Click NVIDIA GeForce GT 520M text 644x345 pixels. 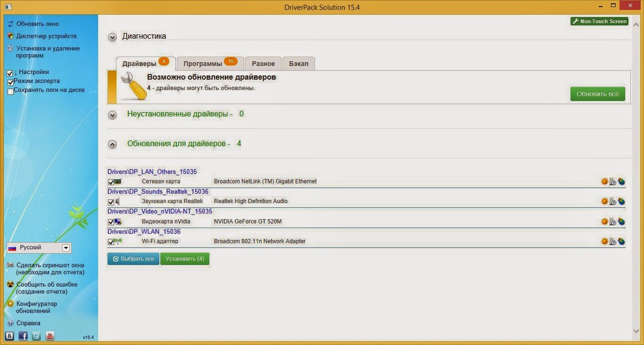[x=248, y=222]
